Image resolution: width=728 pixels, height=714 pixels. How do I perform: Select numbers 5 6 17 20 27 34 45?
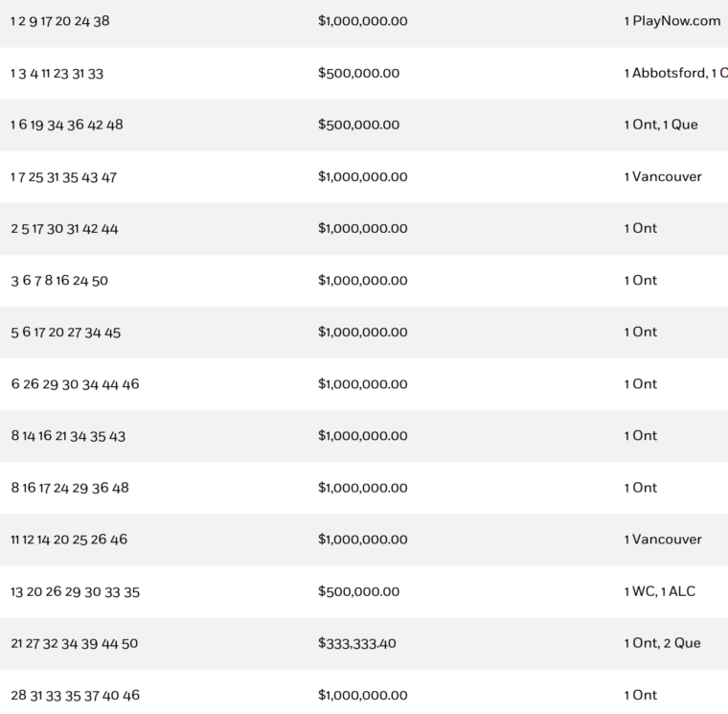[x=66, y=333]
